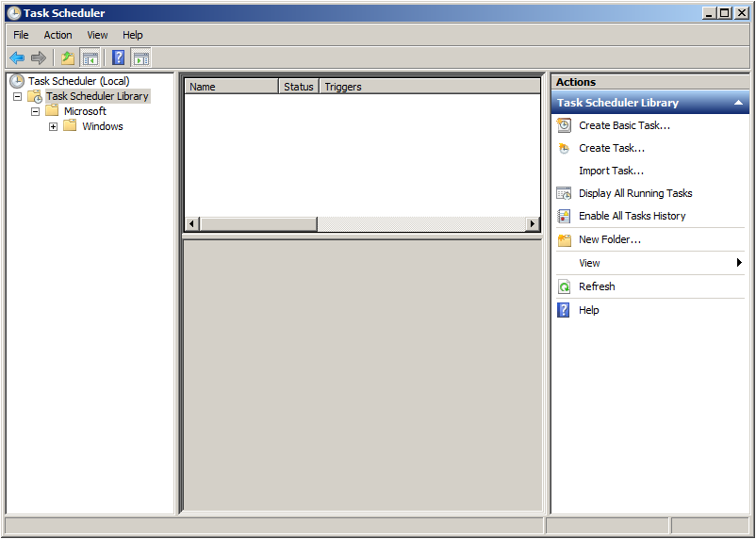Select the Microsoft tree folder label
Viewport: 756px width, 539px height.
[x=86, y=111]
